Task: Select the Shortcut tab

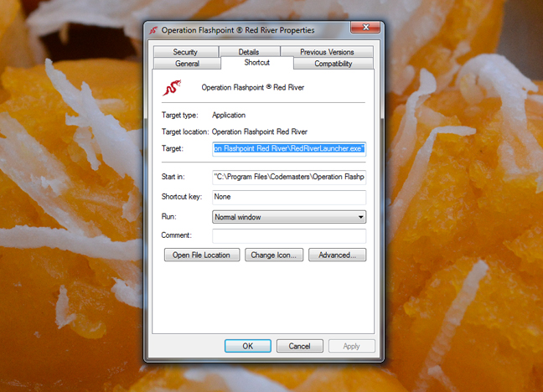Action: point(257,63)
